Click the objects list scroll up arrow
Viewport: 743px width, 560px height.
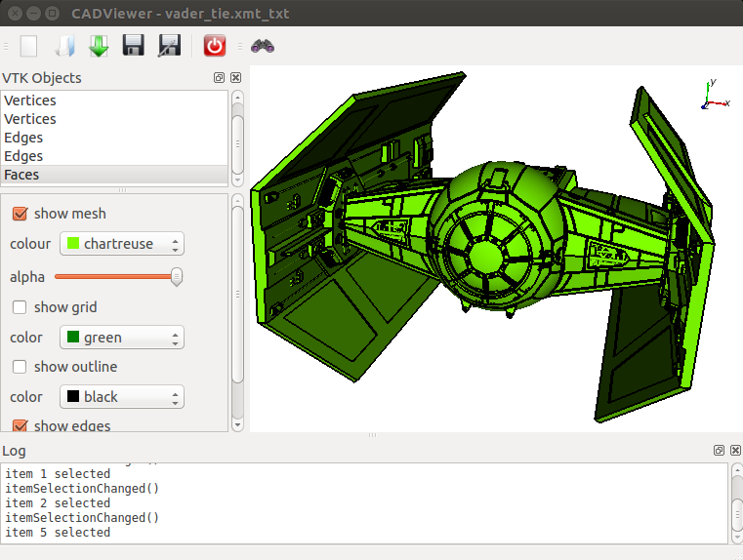237,97
